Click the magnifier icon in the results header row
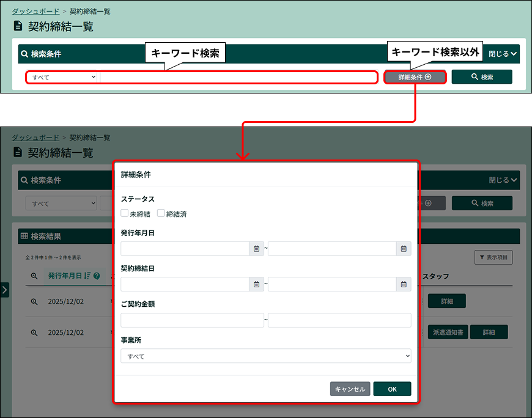The height and width of the screenshot is (418, 532). pyautogui.click(x=34, y=276)
